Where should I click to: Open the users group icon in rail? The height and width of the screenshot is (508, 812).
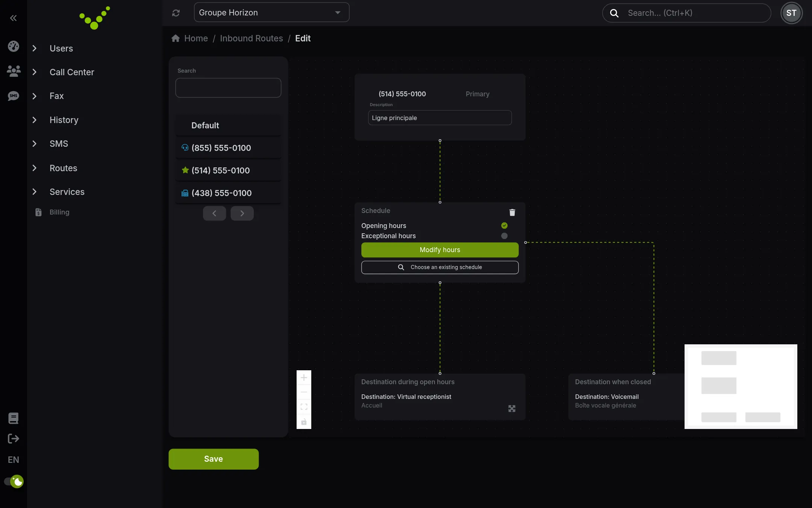14,71
